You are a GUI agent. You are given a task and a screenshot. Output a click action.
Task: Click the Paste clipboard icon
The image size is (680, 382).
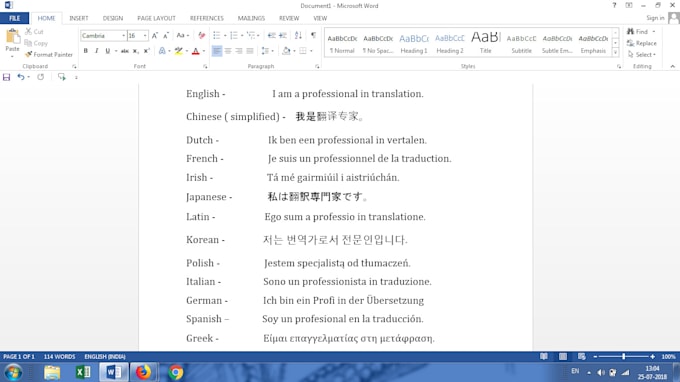point(12,37)
